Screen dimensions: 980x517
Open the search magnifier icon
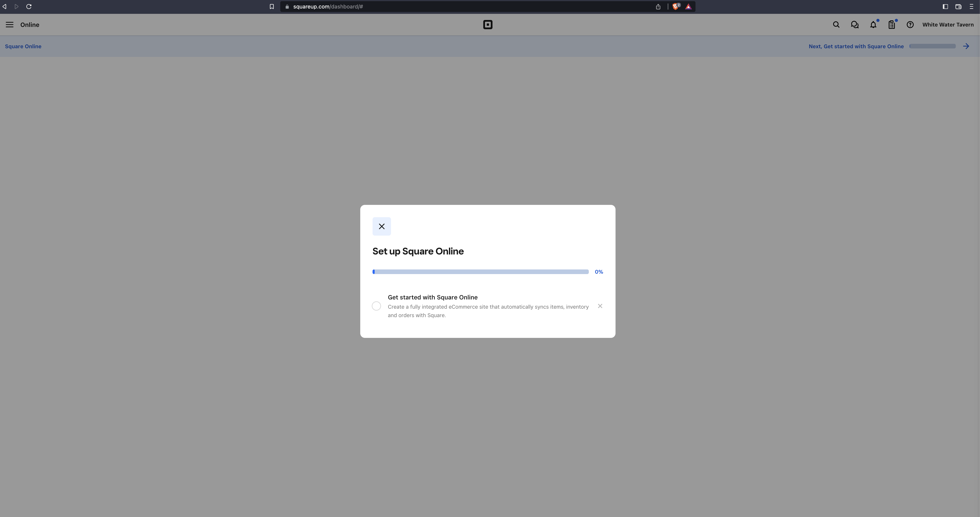pos(836,25)
